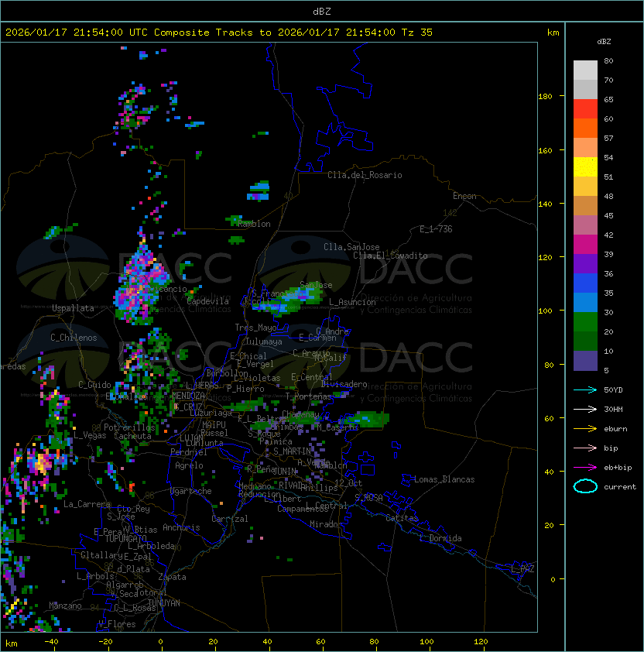Click the -40 km mark on bottom axis
Screen dimensions: 644x652
51,642
